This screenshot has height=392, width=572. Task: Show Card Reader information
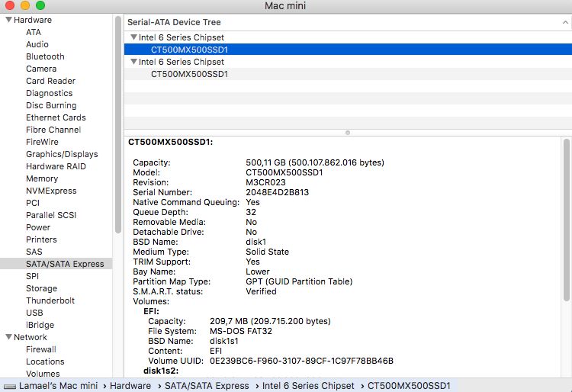click(x=50, y=81)
